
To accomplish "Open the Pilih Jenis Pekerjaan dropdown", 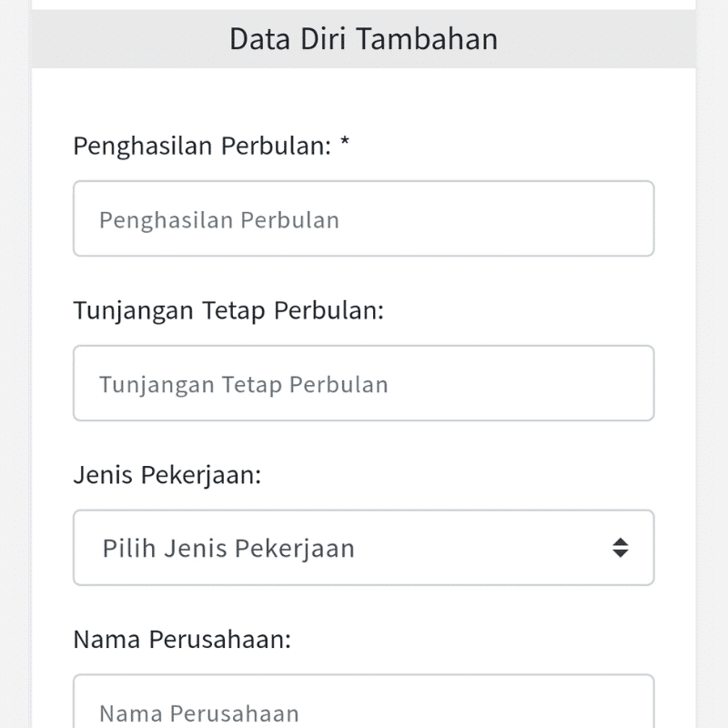I will click(x=364, y=548).
